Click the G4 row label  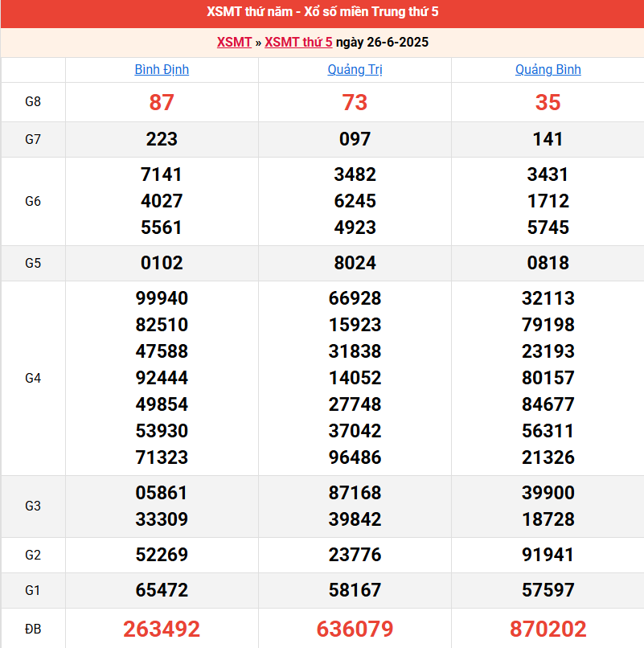[33, 378]
